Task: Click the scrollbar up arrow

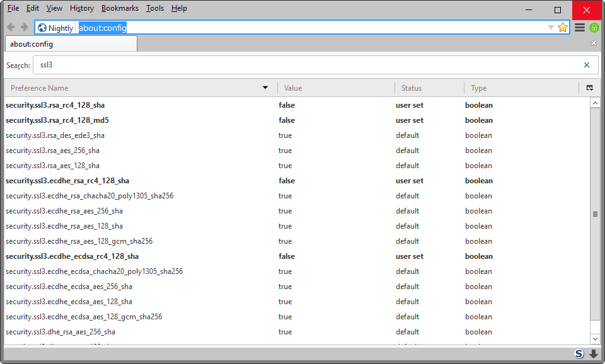Action: 595,103
